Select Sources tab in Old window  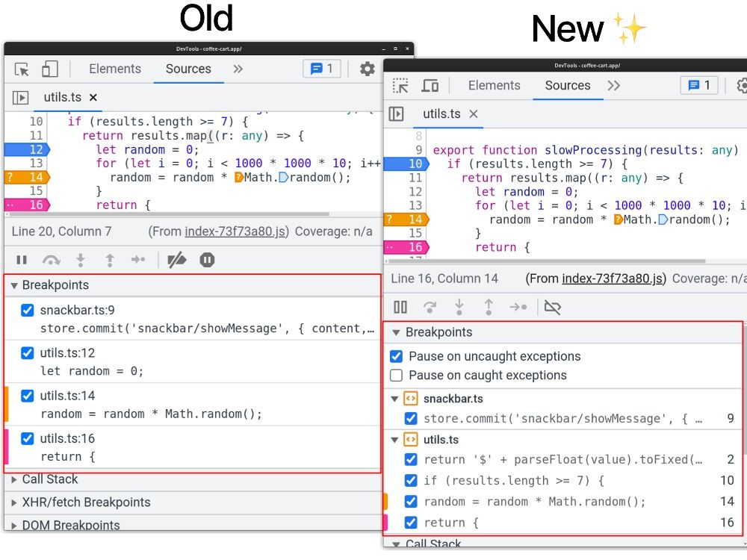(x=189, y=69)
